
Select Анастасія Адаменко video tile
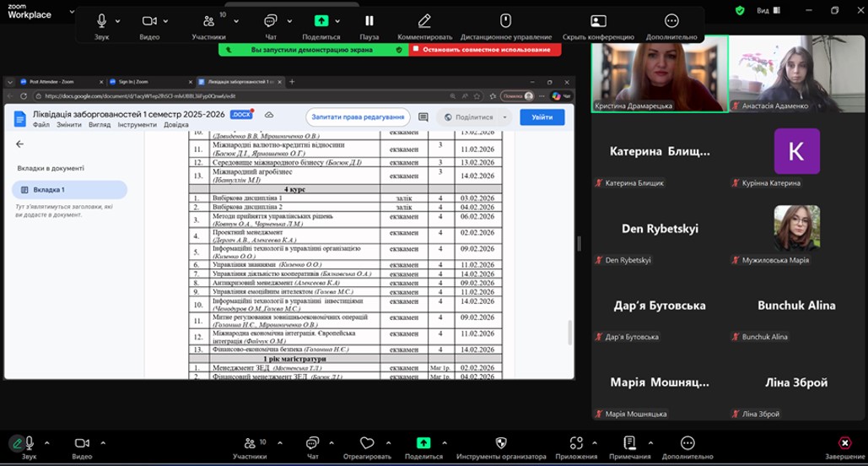[x=797, y=73]
